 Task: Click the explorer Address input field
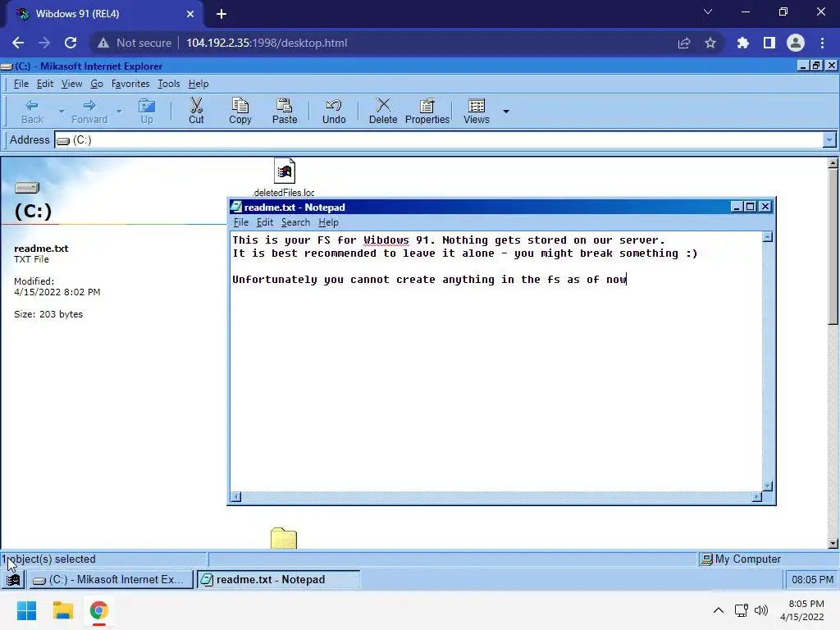[438, 139]
